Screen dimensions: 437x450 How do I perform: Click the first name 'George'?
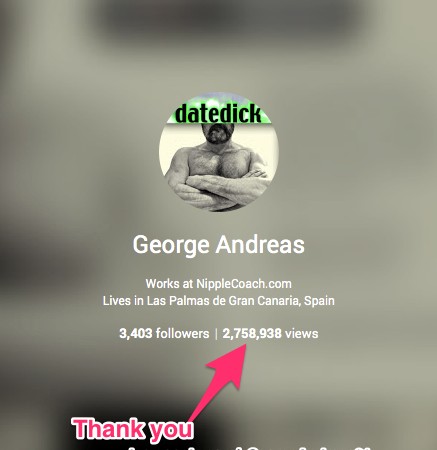point(171,246)
